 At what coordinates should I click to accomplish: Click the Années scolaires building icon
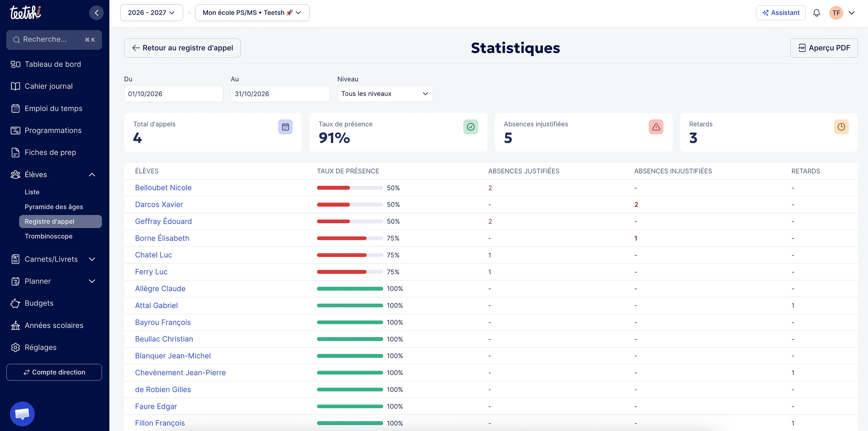tap(16, 325)
